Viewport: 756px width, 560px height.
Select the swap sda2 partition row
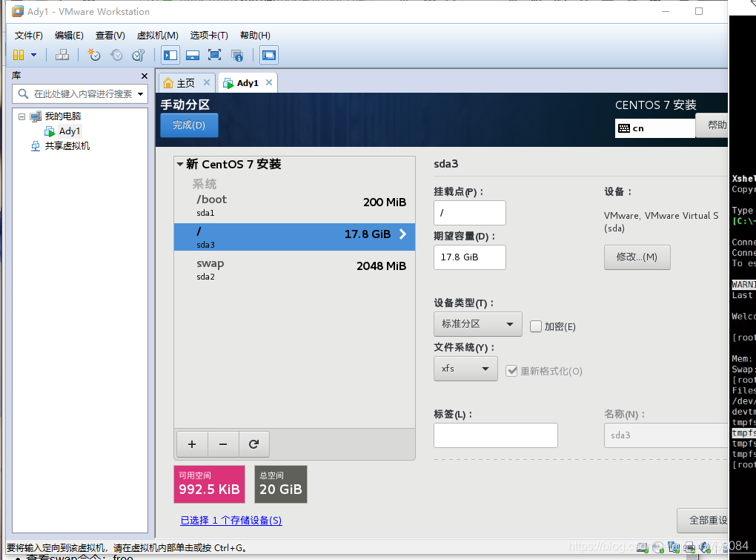click(x=294, y=270)
